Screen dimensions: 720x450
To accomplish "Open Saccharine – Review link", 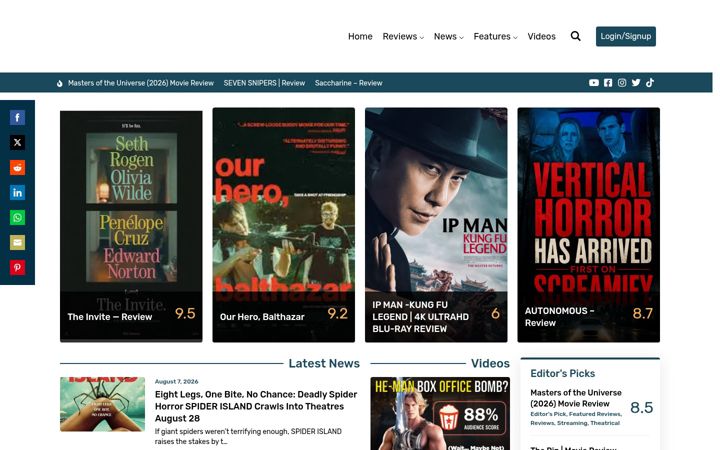I will 349,83.
